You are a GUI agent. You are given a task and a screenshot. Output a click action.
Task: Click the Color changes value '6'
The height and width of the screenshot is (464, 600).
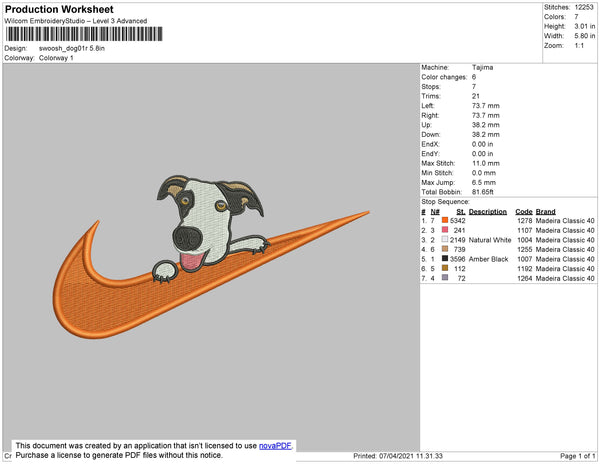[x=474, y=77]
